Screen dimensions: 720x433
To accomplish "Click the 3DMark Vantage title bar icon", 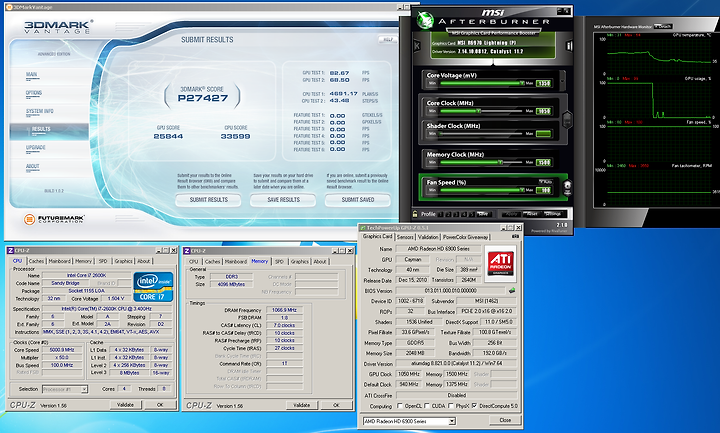I will point(9,7).
